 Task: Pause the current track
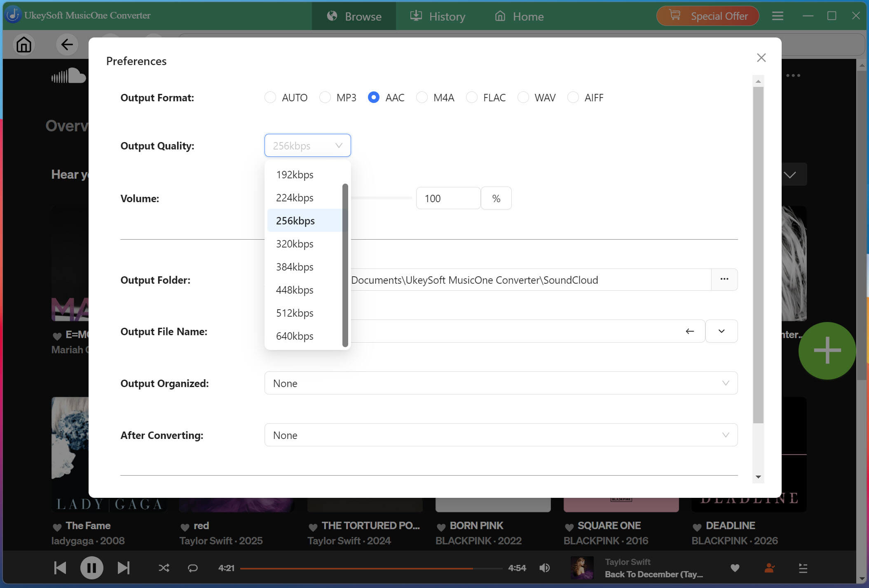91,568
